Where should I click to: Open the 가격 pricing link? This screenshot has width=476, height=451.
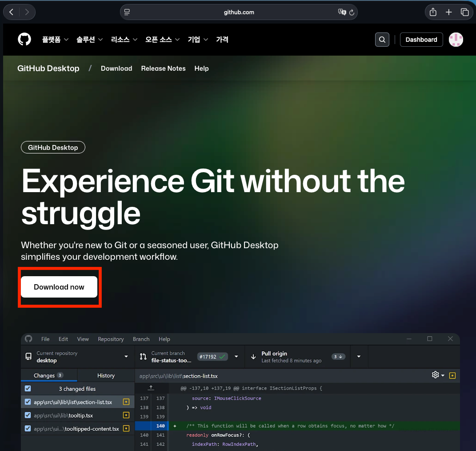point(222,40)
